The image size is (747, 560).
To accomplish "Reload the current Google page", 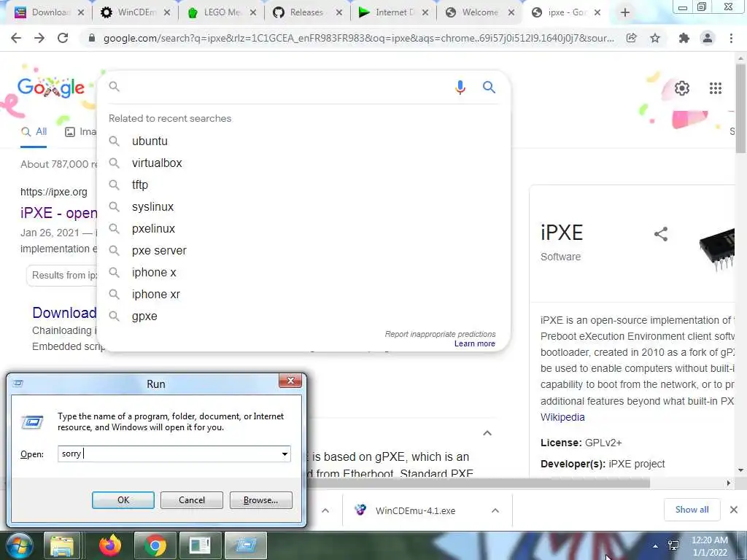I will (x=63, y=38).
